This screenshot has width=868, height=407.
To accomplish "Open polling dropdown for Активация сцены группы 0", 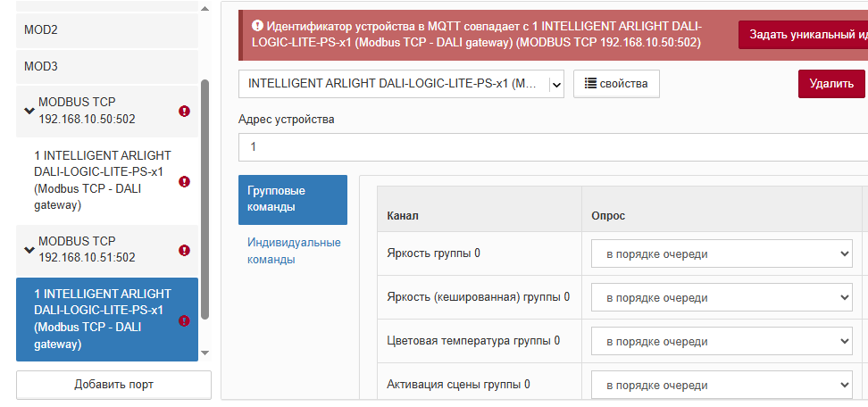I will 722,386.
